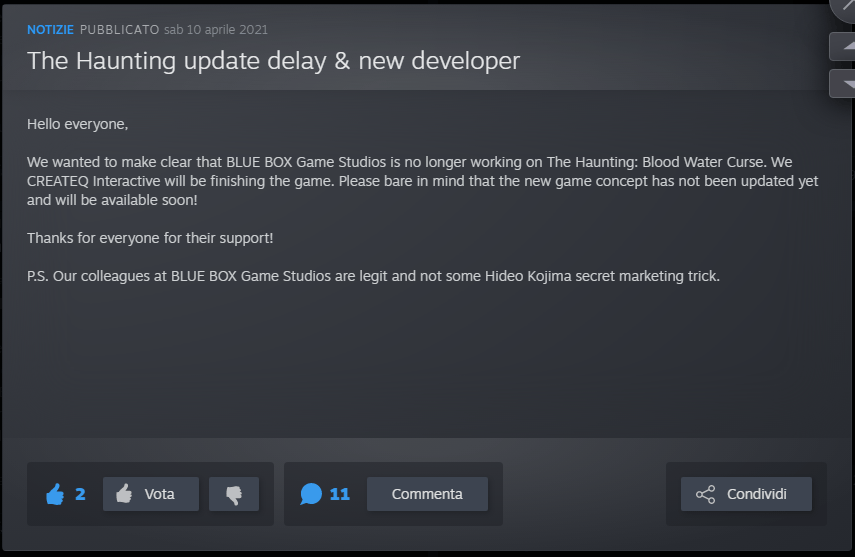The width and height of the screenshot is (855, 557).
Task: Click the publish date sab 10 aprile 2021
Action: point(216,29)
